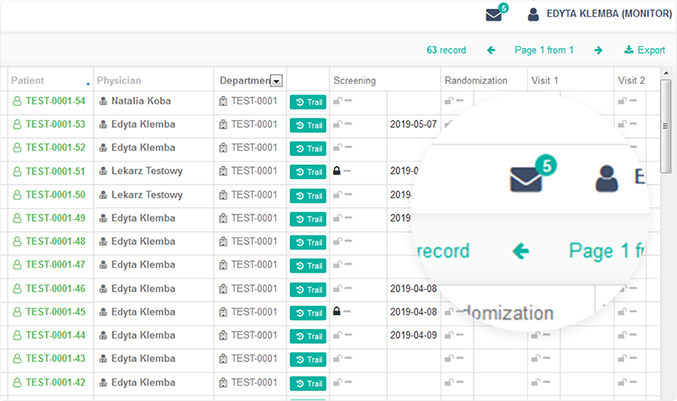Click the closed lock icon in TEST-0001-45 Screening
The width and height of the screenshot is (677, 401).
(x=338, y=312)
